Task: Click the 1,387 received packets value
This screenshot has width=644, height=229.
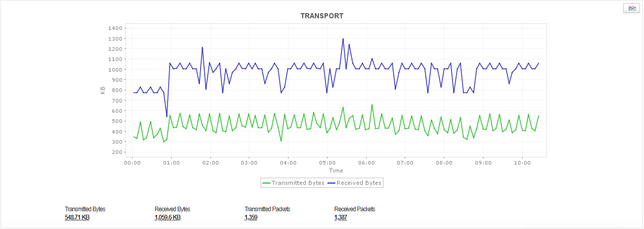Action: tap(341, 217)
